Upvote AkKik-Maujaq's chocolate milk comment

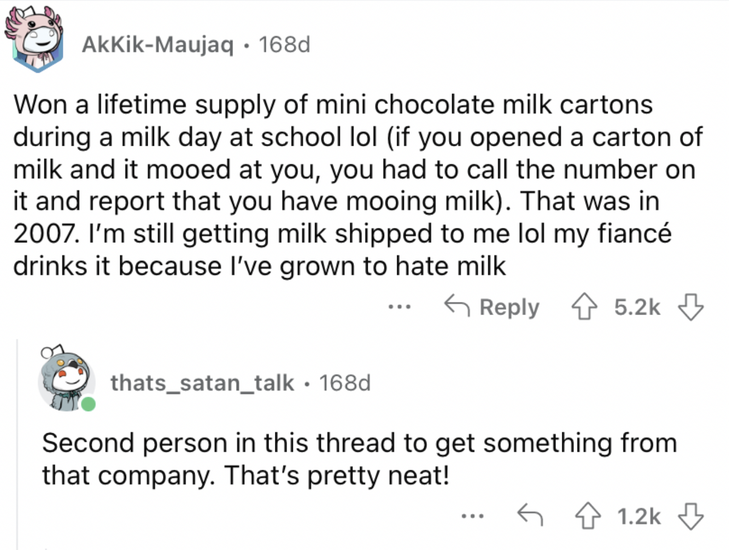pos(578,307)
